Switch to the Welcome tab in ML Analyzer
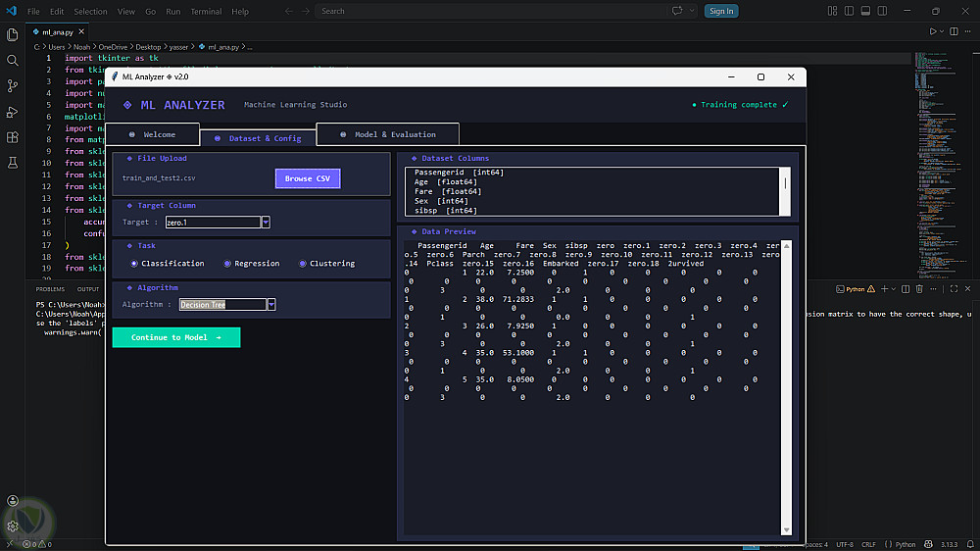980x551 pixels. [x=153, y=134]
